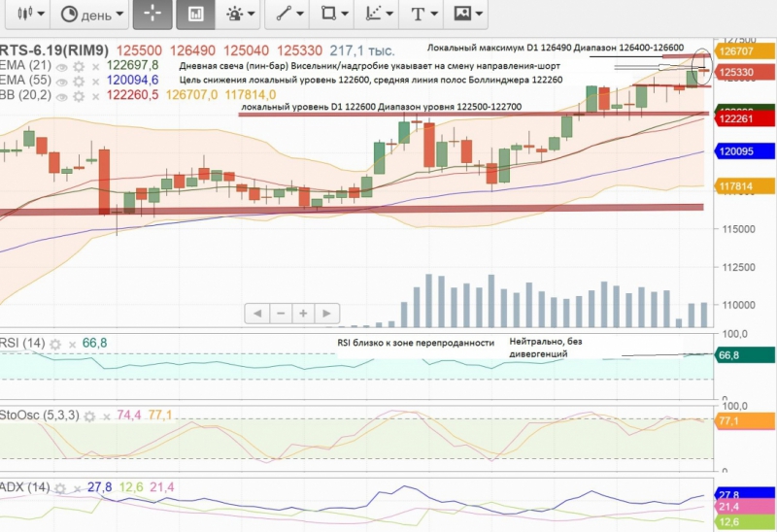777x532 pixels.
Task: Open settings for ADX (14)
Action: coord(60,489)
